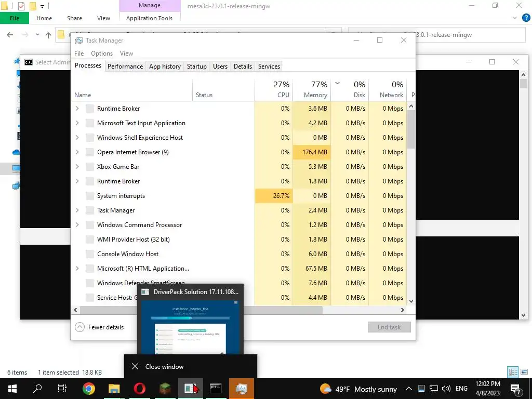532x399 pixels.
Task: Go back in File Explorer navigation
Action: coord(10,35)
